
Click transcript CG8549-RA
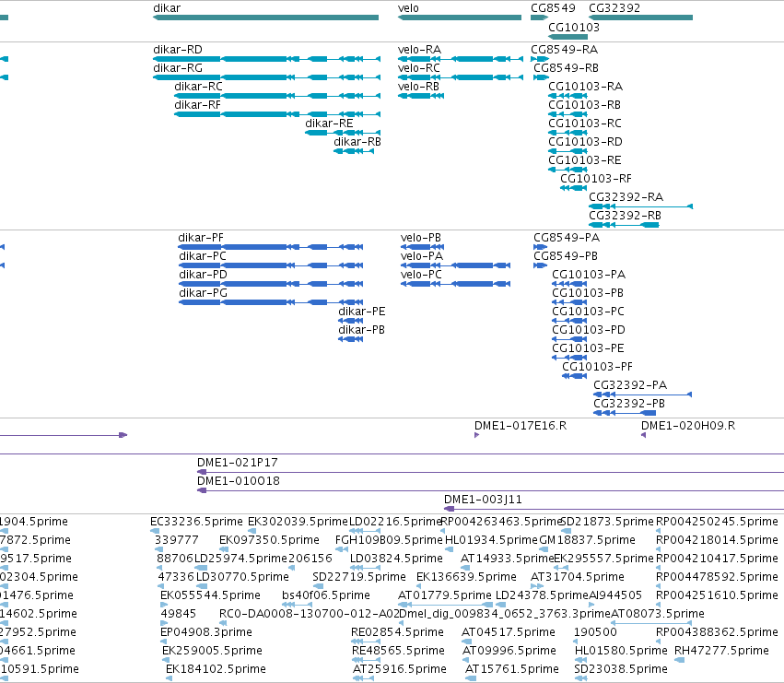point(565,50)
